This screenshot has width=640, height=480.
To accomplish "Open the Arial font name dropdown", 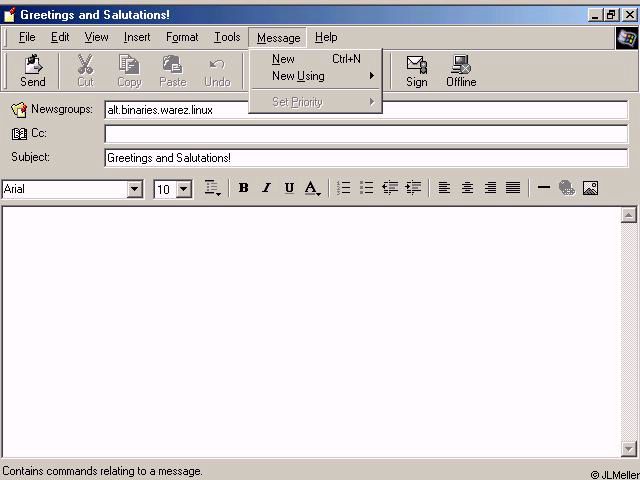I will click(x=135, y=189).
